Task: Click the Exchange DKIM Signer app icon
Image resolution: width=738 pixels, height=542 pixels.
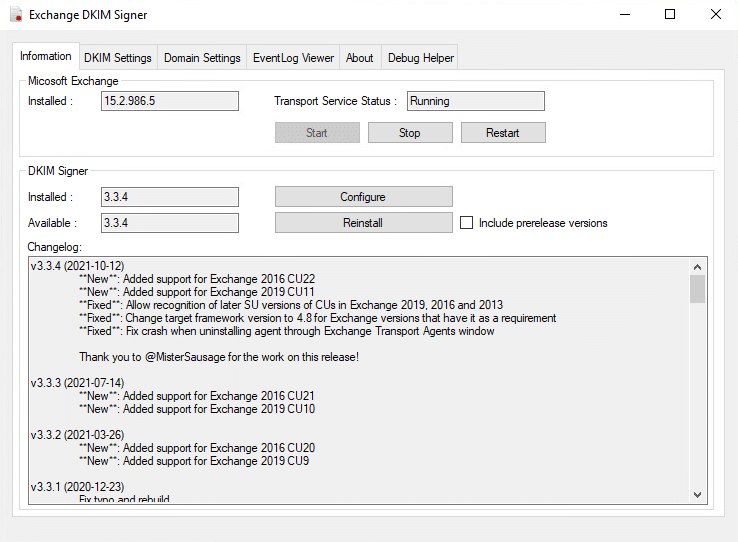Action: pos(16,15)
